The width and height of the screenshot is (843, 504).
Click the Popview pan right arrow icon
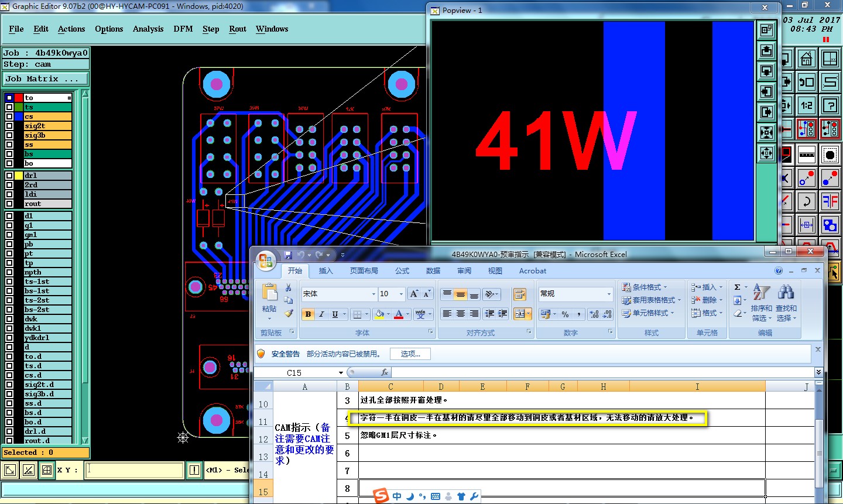tap(766, 112)
